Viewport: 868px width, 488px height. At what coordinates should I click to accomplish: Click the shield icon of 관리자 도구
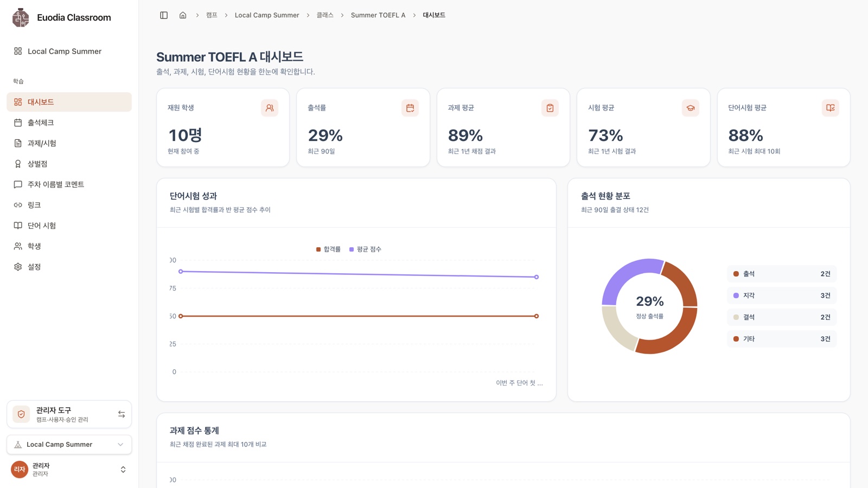pos(21,414)
